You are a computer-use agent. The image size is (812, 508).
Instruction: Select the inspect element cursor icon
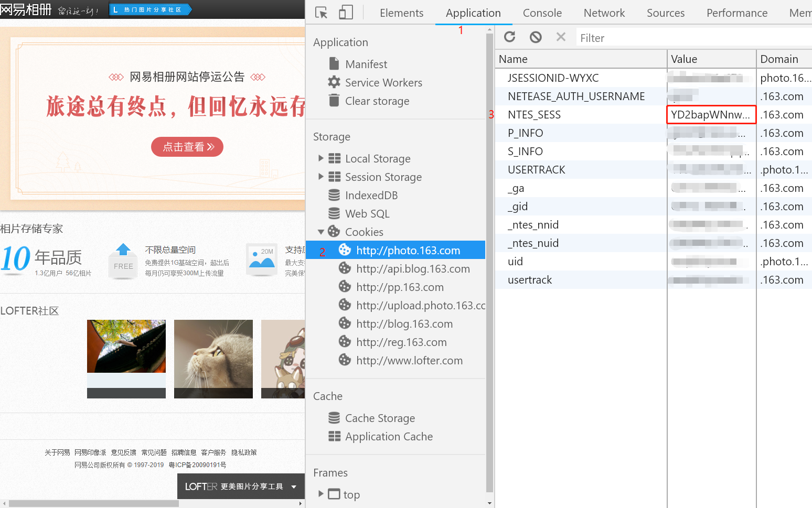321,13
